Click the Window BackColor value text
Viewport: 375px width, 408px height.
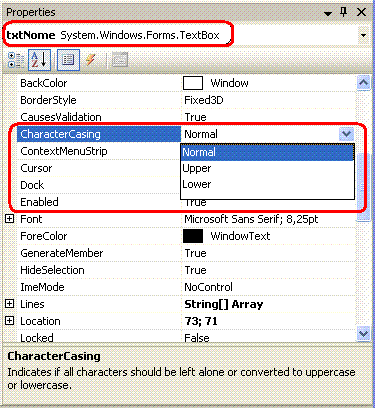pos(229,83)
